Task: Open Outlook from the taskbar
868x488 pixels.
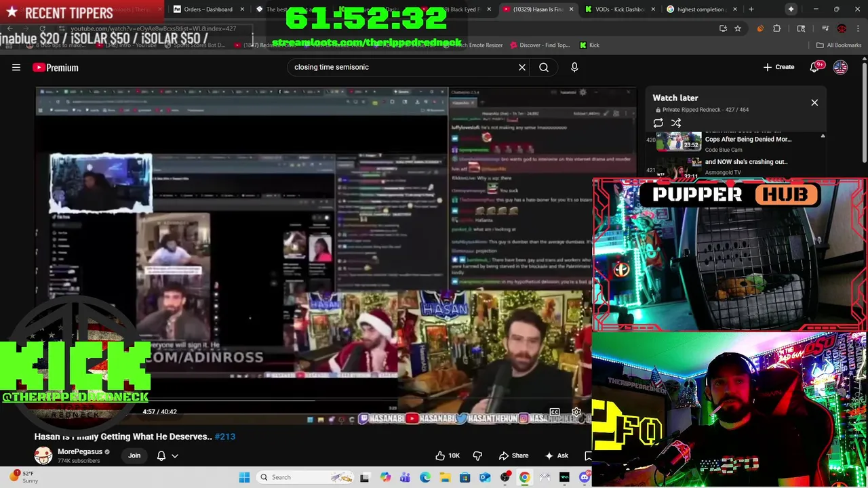Action: tap(485, 477)
